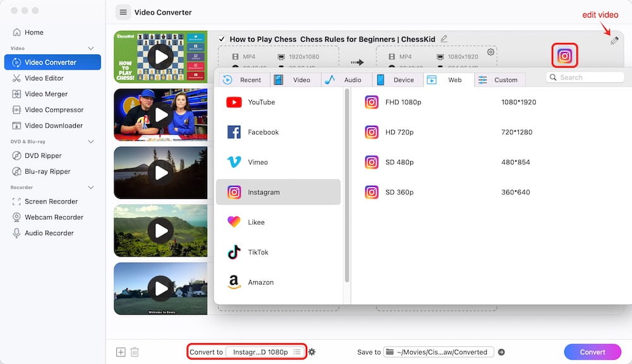
Task: Select Instagram in platform list
Action: click(278, 192)
